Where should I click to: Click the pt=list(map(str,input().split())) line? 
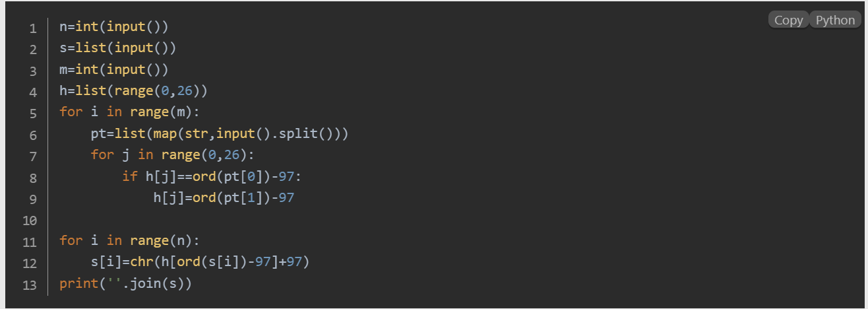pos(219,134)
